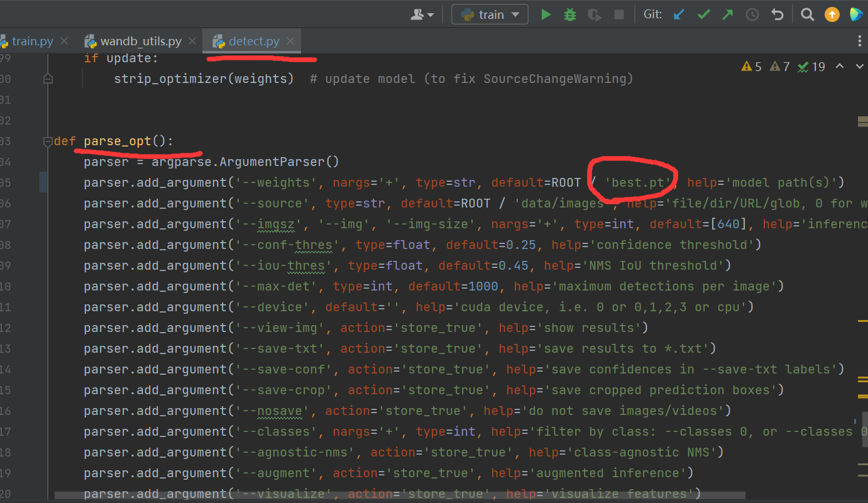Click the editor horizontal scrollbar thumb
This screenshot has height=503, width=868.
coord(400,495)
